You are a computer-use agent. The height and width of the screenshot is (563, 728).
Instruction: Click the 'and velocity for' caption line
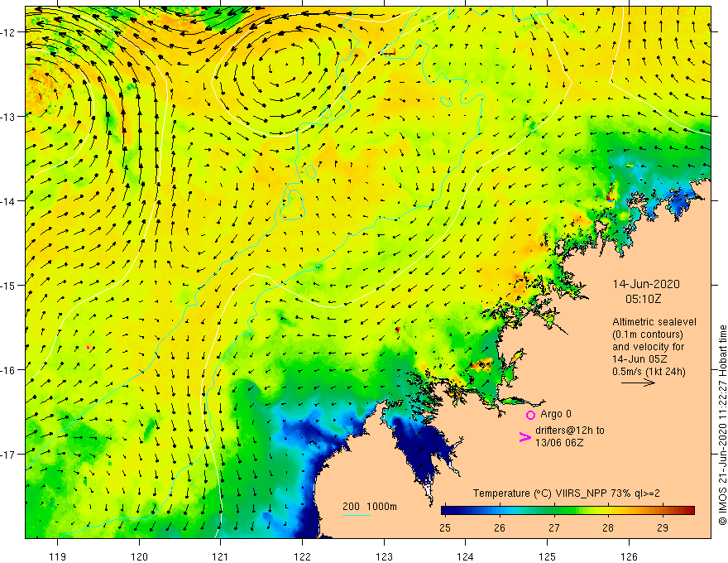click(x=648, y=347)
